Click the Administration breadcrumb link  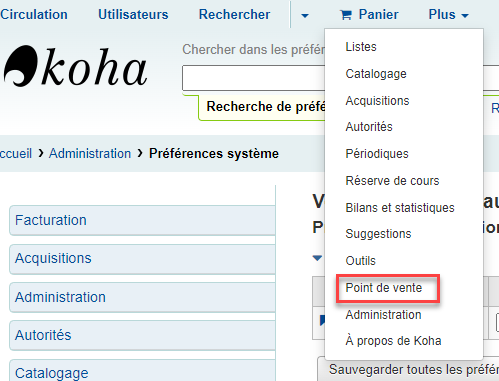pos(90,154)
